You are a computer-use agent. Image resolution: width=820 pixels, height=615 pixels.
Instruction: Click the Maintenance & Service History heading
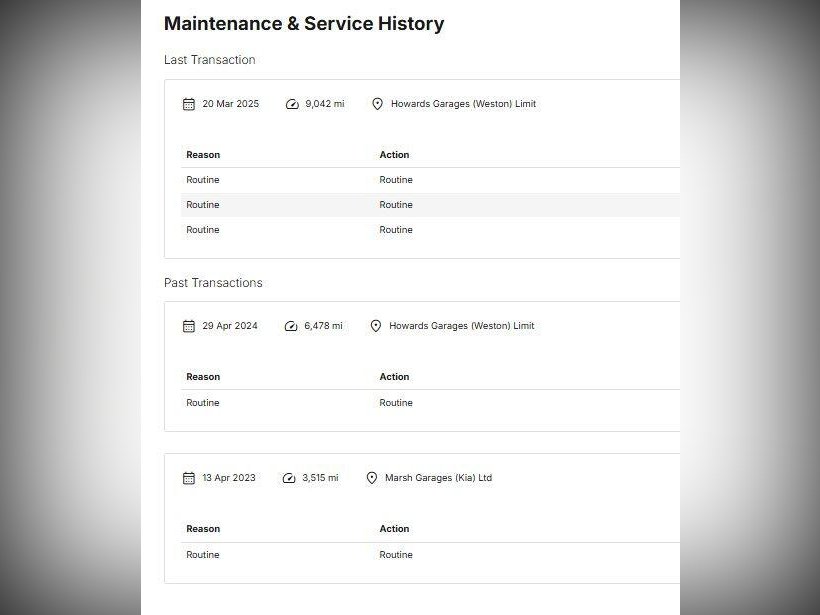pos(304,24)
